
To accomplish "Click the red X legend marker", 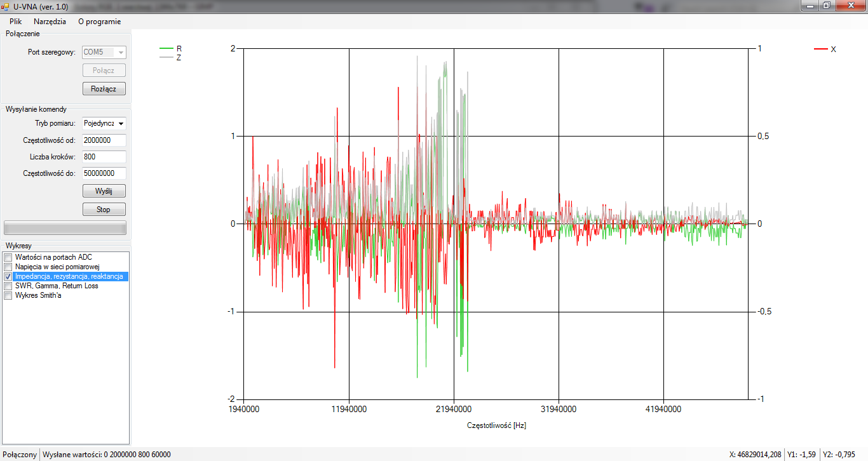I will (820, 49).
